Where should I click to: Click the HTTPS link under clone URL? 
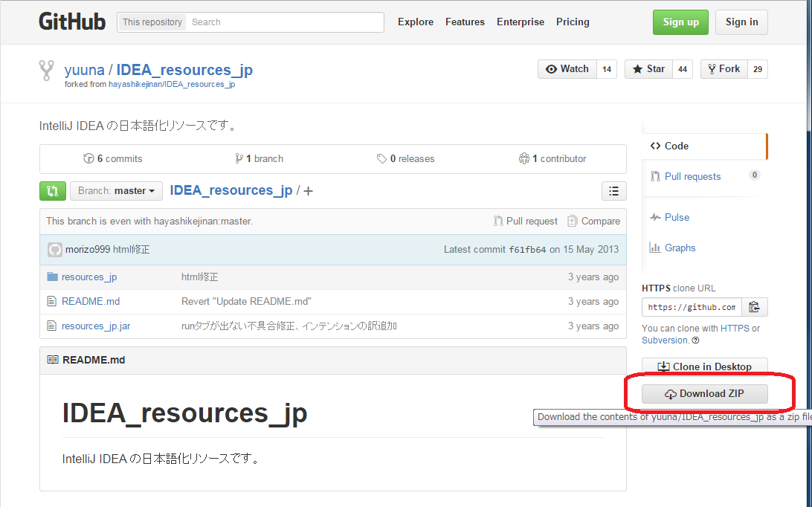[x=735, y=329]
